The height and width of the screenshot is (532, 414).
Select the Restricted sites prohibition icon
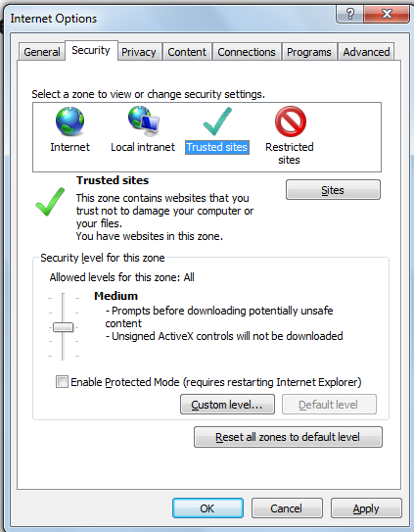[291, 121]
